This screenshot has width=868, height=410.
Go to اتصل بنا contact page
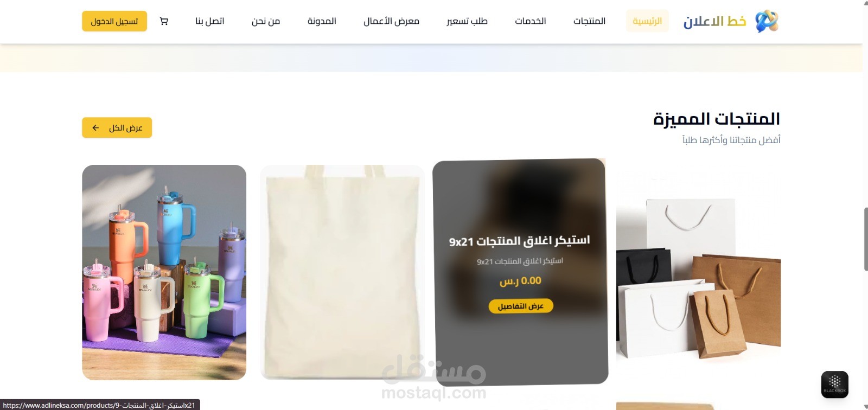click(x=210, y=21)
